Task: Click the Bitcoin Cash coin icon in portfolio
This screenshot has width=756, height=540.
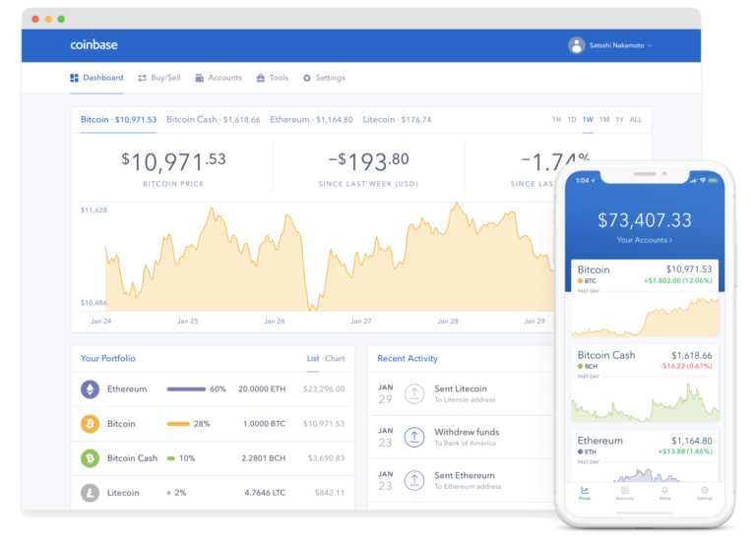Action: point(90,458)
